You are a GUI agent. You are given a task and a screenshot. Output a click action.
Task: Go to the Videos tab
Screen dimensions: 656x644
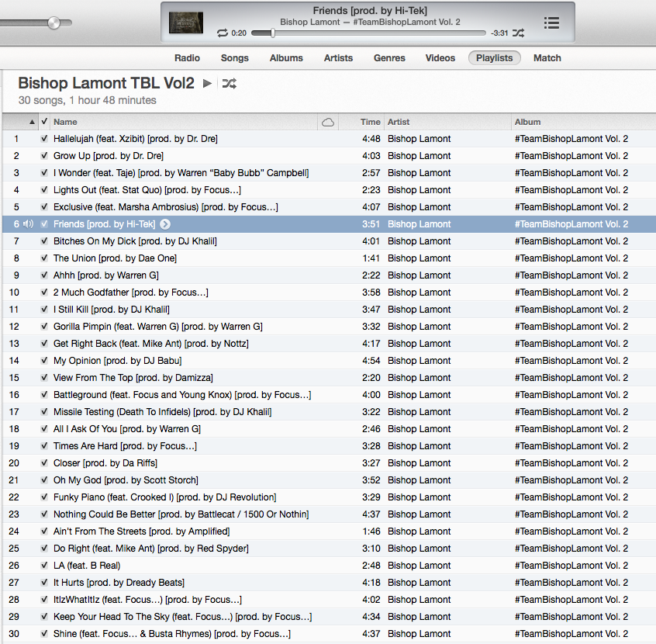click(440, 58)
